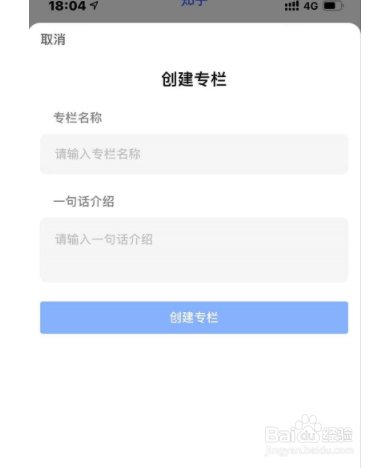Focus the 请输入一句话介绍 text area

194,250
